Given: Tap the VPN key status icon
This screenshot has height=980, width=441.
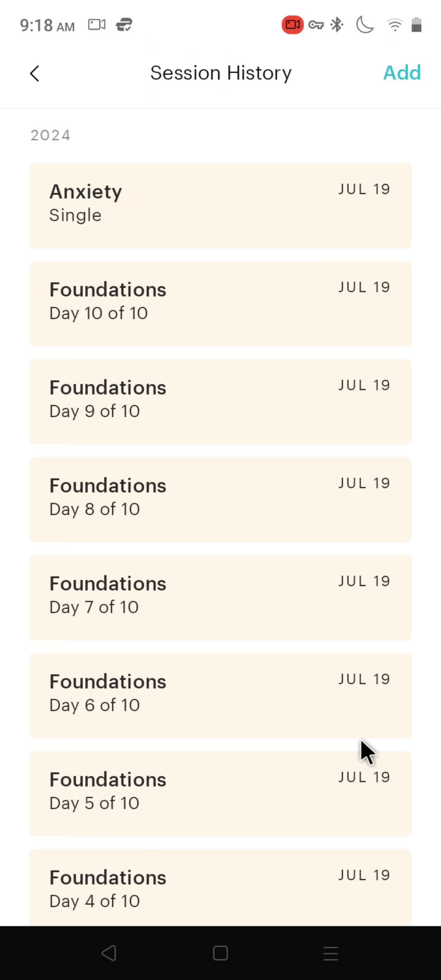Looking at the screenshot, I should tap(316, 25).
